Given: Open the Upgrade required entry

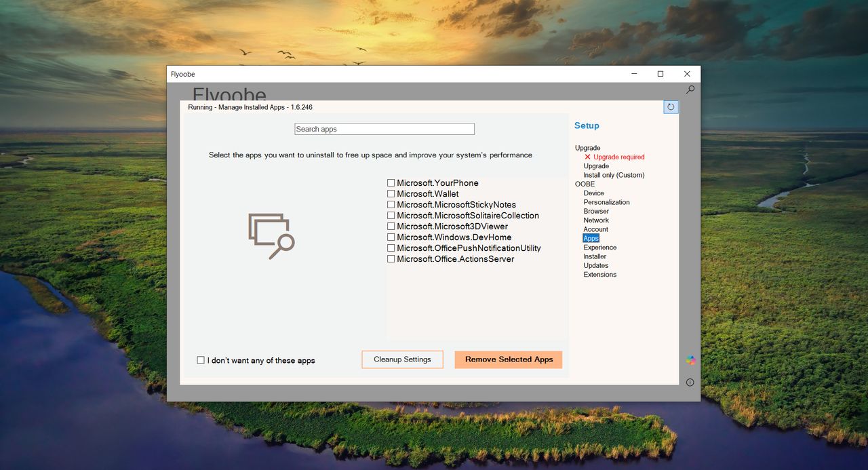Looking at the screenshot, I should [618, 157].
